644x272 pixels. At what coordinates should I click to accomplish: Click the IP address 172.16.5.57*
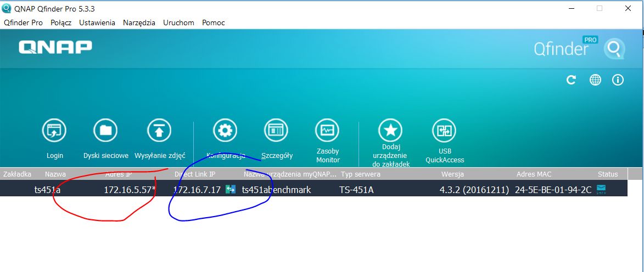pos(130,190)
